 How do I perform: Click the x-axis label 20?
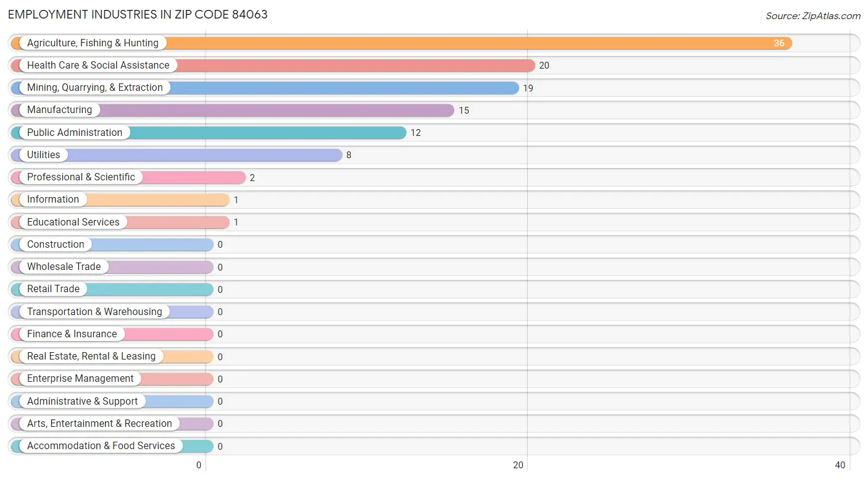[519, 465]
